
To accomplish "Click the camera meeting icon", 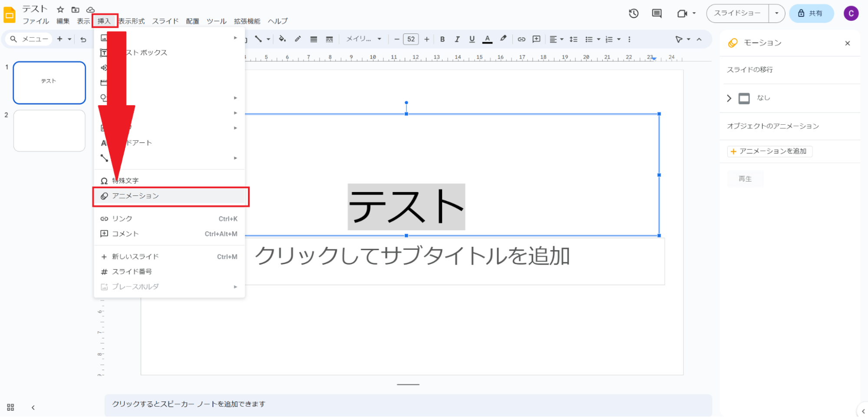I will click(x=682, y=13).
